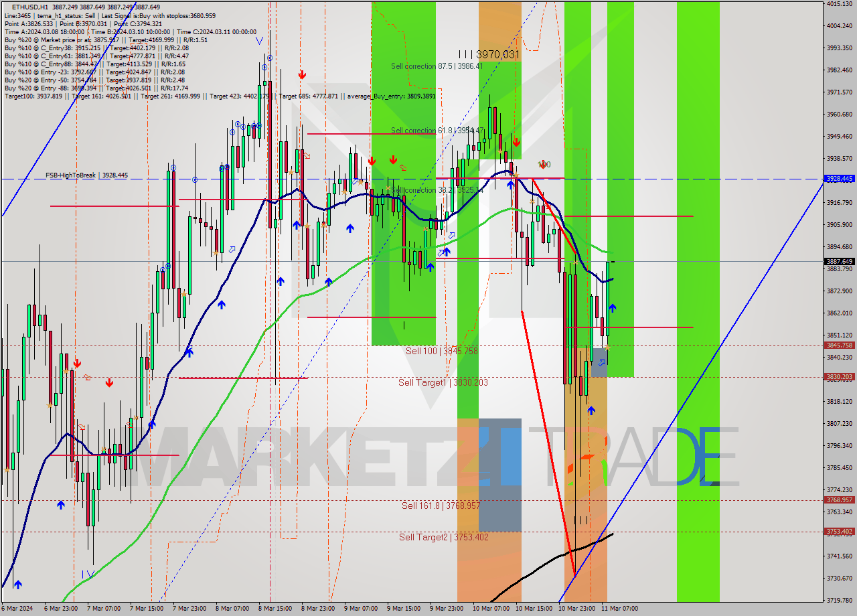Click the red 3753.402 price axis tag
The width and height of the screenshot is (857, 616).
pyautogui.click(x=840, y=532)
